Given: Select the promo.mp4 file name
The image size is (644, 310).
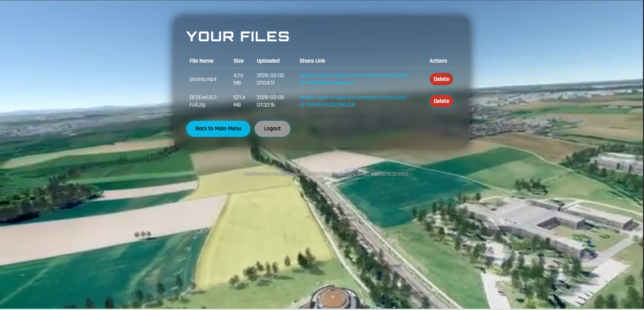Looking at the screenshot, I should (203, 79).
